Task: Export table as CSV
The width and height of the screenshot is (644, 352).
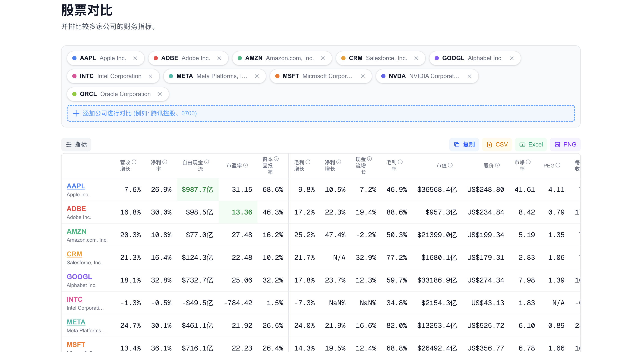Action: [497, 144]
